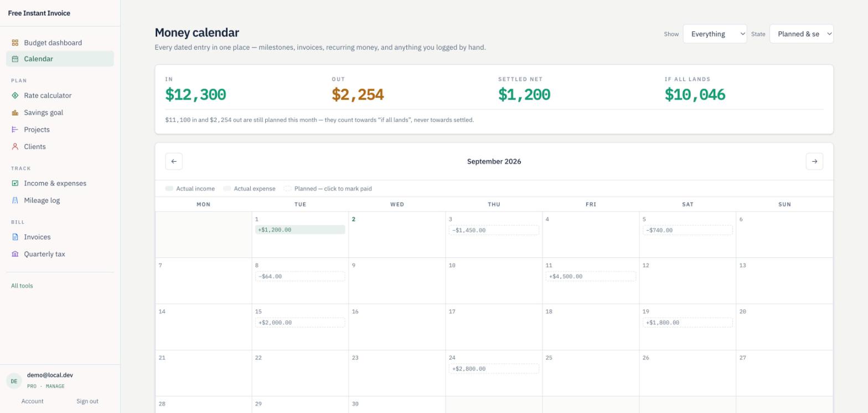The width and height of the screenshot is (868, 413).
Task: Click the OUT total $2,254
Action: [358, 95]
